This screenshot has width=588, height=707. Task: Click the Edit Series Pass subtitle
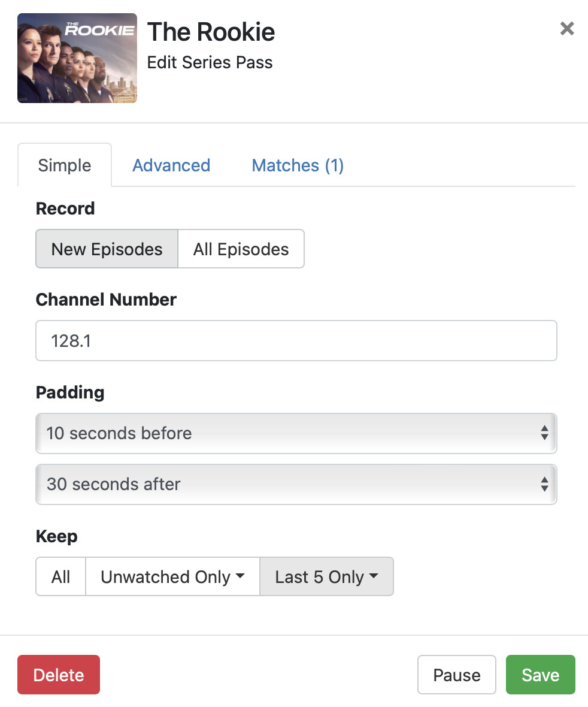click(x=210, y=62)
